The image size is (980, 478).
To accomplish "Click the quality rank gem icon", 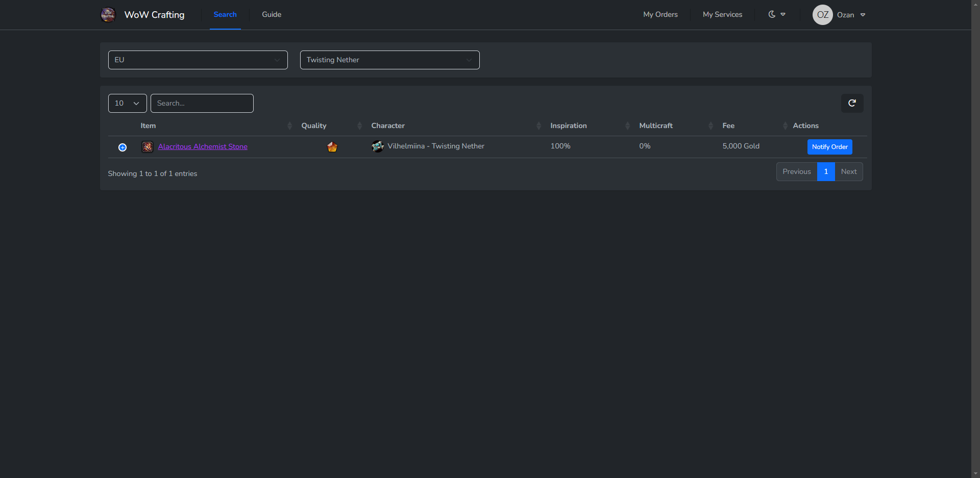I will [x=332, y=147].
